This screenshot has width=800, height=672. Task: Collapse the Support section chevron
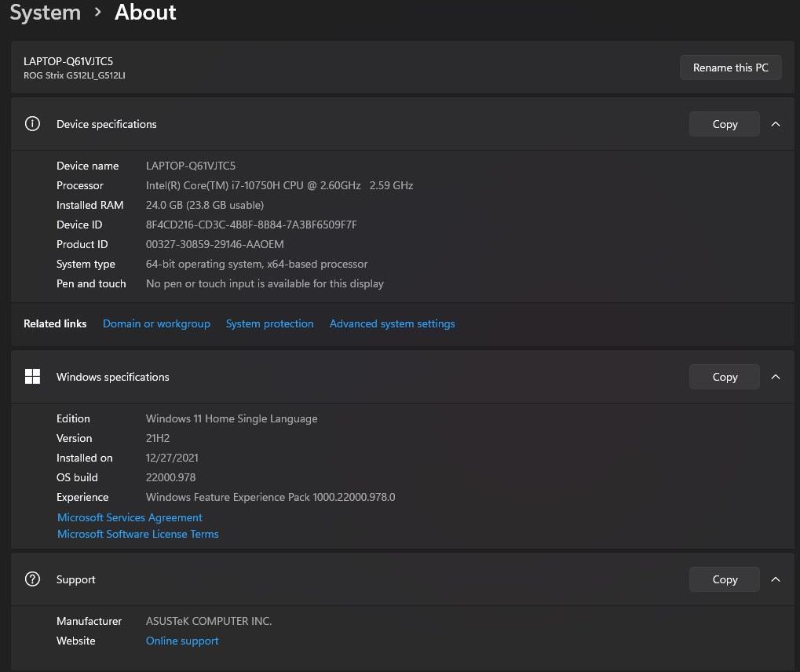[x=776, y=579]
